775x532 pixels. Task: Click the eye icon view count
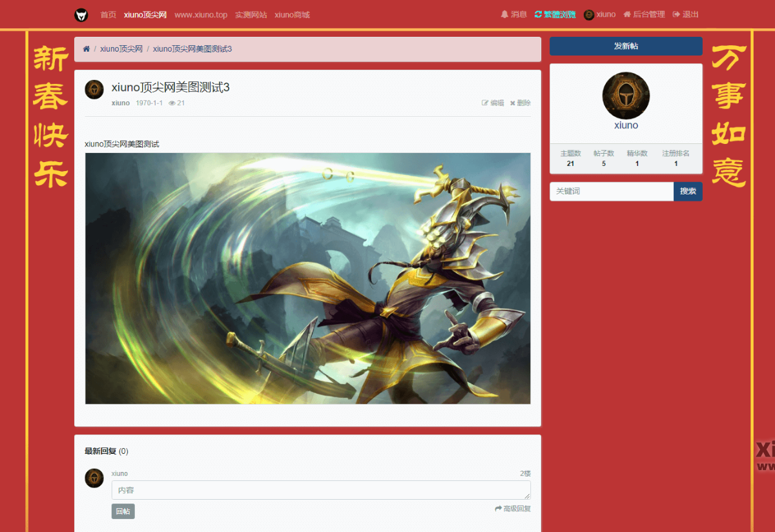coord(176,103)
